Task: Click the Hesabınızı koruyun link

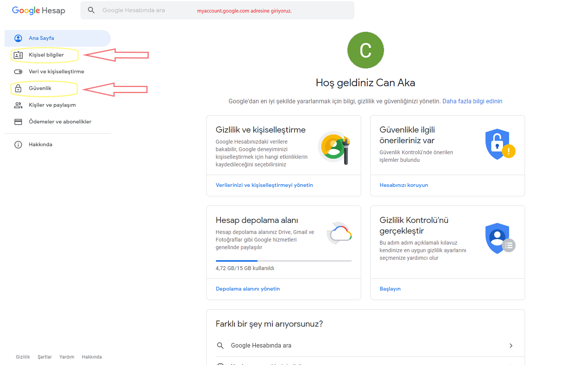Action: pos(404,185)
